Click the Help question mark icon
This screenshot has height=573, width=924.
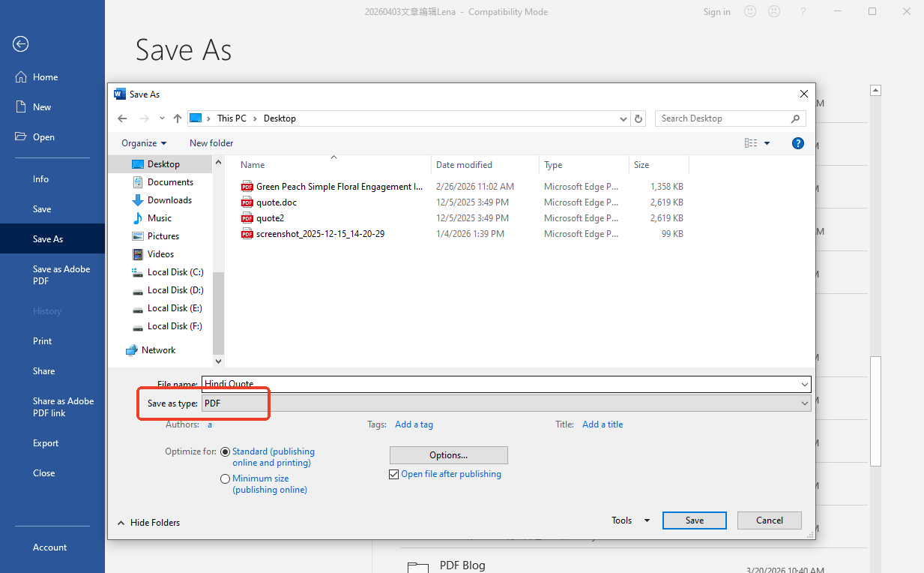pyautogui.click(x=797, y=142)
